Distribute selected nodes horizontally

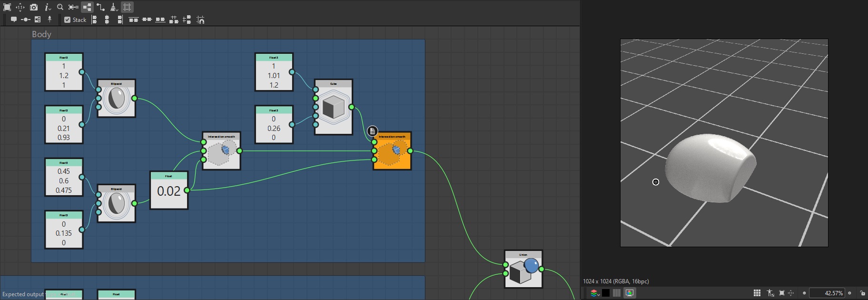click(174, 20)
